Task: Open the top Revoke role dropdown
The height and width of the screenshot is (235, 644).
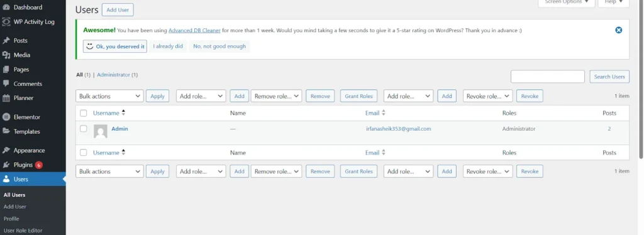Action: tap(488, 96)
